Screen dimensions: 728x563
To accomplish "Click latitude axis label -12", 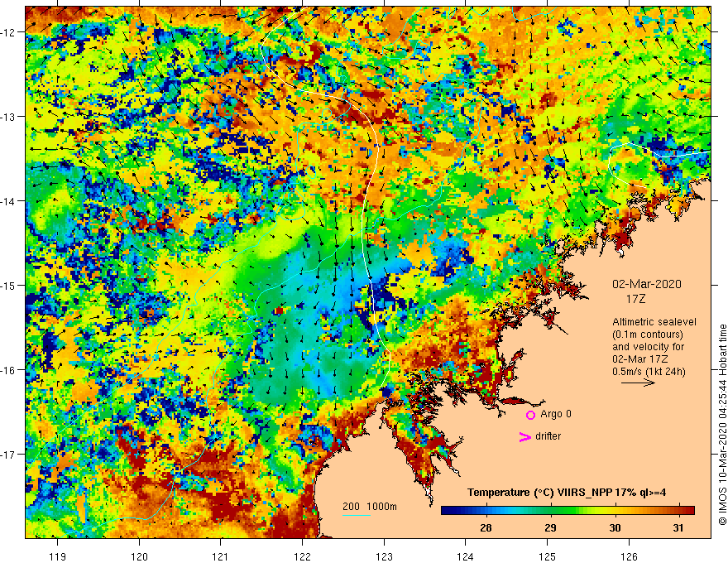I will tap(8, 32).
